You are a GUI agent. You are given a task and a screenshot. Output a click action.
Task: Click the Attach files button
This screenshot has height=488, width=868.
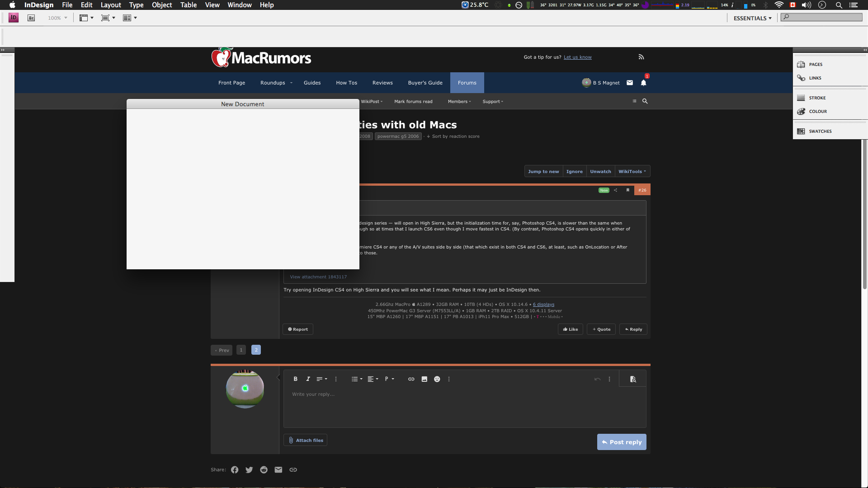coord(305,440)
